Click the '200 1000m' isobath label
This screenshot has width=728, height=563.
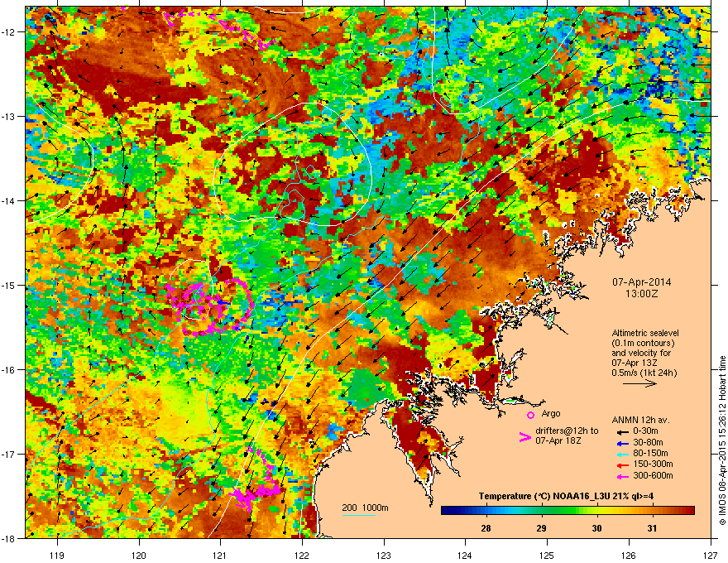[366, 508]
